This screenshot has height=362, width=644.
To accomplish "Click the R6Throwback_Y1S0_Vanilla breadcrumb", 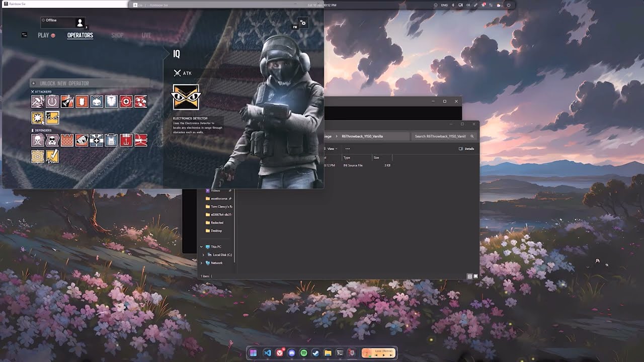I will [x=362, y=136].
